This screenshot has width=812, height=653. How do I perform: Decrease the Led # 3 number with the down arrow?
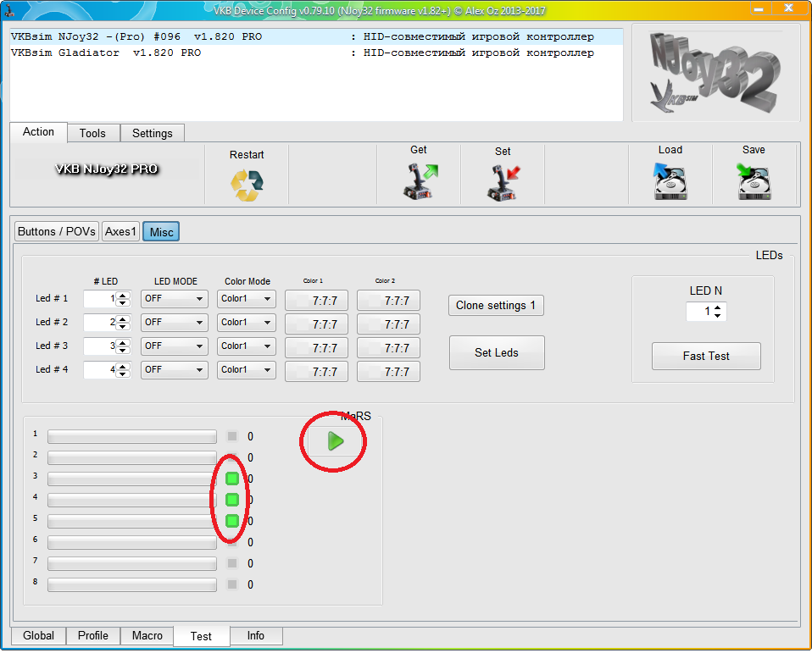123,351
